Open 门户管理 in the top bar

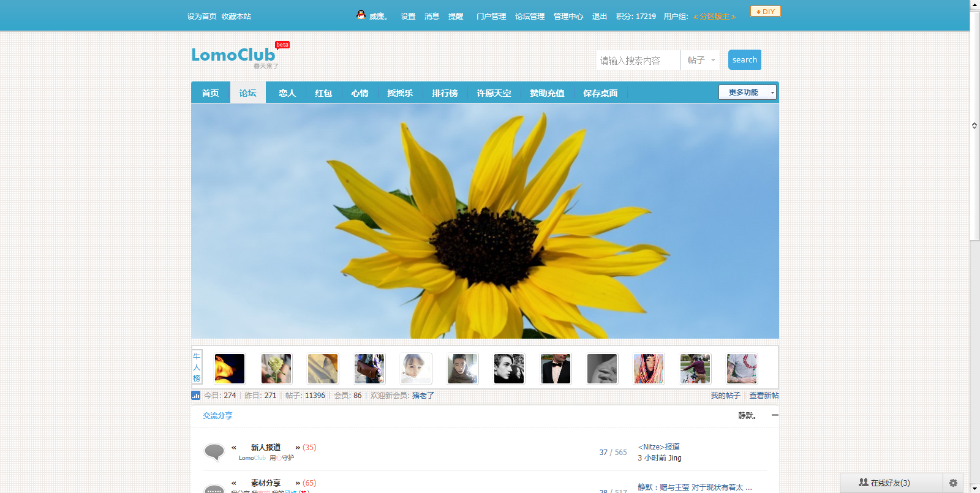click(x=491, y=17)
